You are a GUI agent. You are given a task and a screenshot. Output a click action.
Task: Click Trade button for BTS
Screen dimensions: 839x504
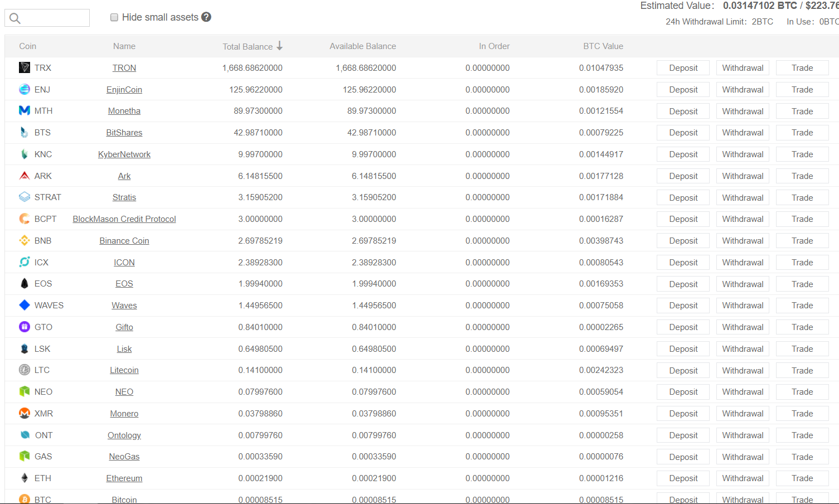pyautogui.click(x=802, y=133)
